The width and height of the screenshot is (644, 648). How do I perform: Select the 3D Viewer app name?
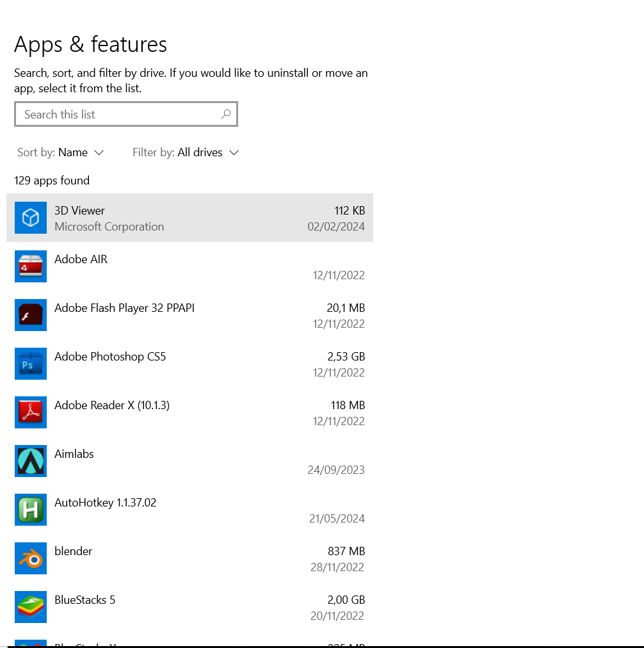[x=80, y=211]
